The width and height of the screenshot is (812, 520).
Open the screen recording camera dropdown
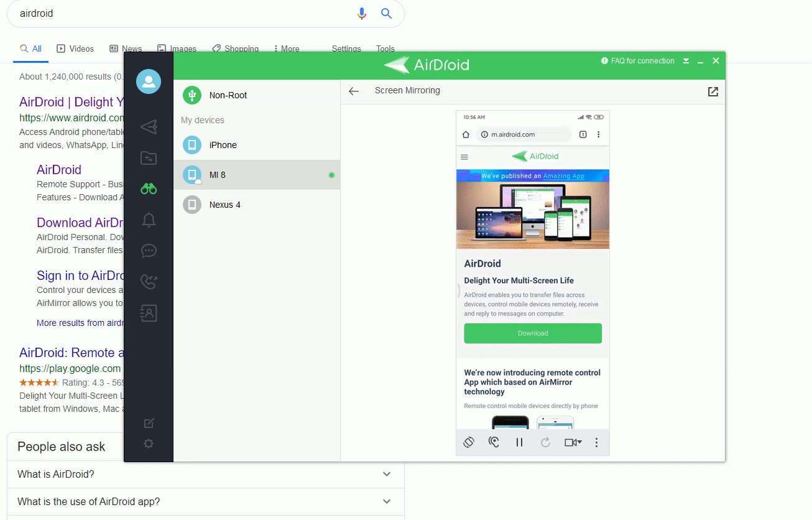point(573,442)
